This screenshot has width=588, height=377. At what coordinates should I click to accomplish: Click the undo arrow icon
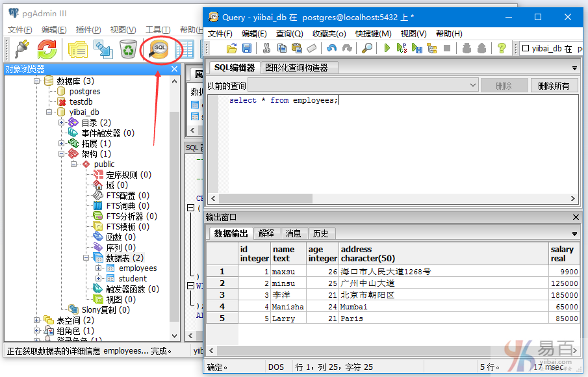point(331,47)
